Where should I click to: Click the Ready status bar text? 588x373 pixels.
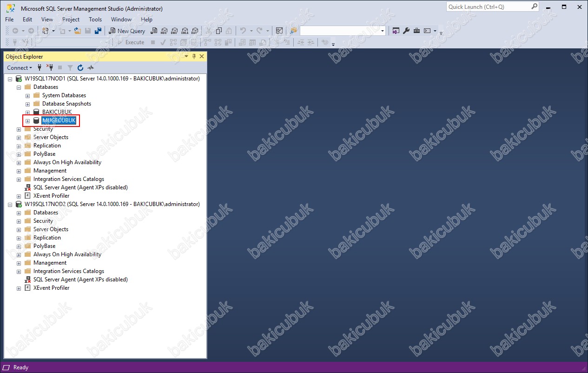[x=21, y=367]
